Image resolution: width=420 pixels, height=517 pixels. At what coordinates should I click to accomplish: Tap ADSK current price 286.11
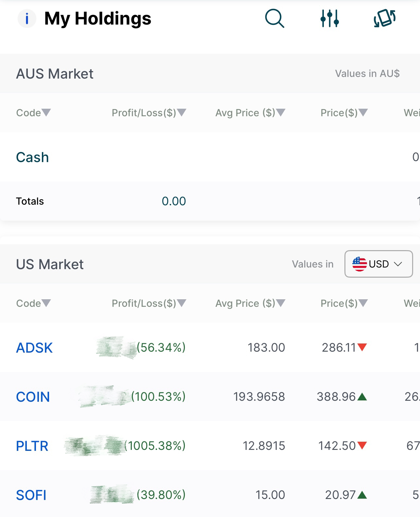(339, 347)
